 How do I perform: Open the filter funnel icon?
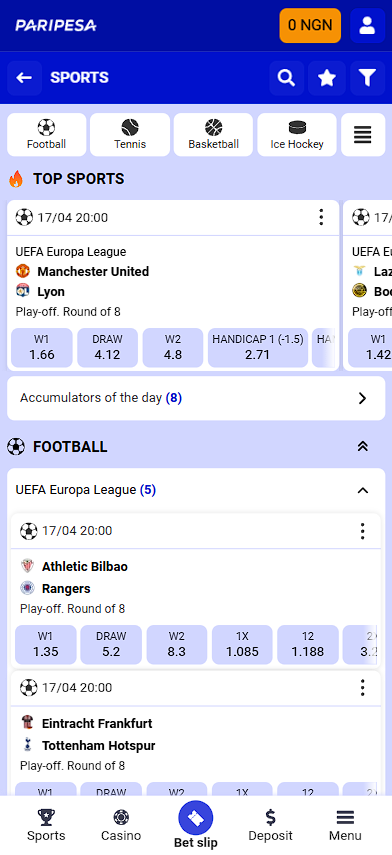point(367,78)
